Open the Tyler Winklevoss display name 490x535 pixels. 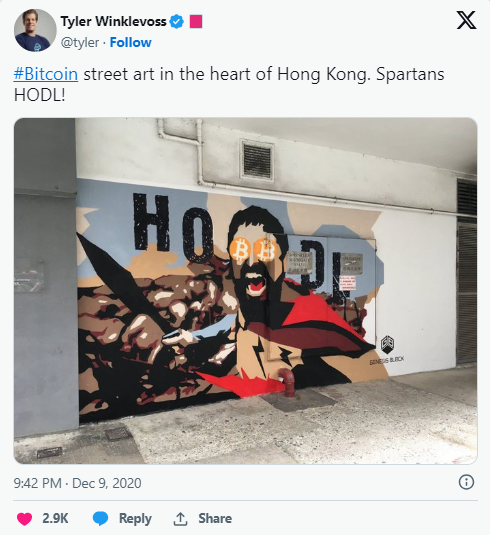[114, 21]
